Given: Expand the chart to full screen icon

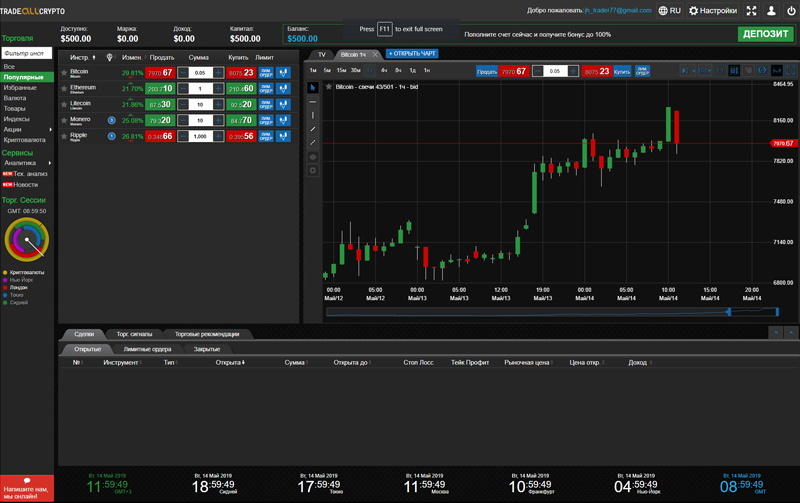Looking at the screenshot, I should [x=791, y=70].
